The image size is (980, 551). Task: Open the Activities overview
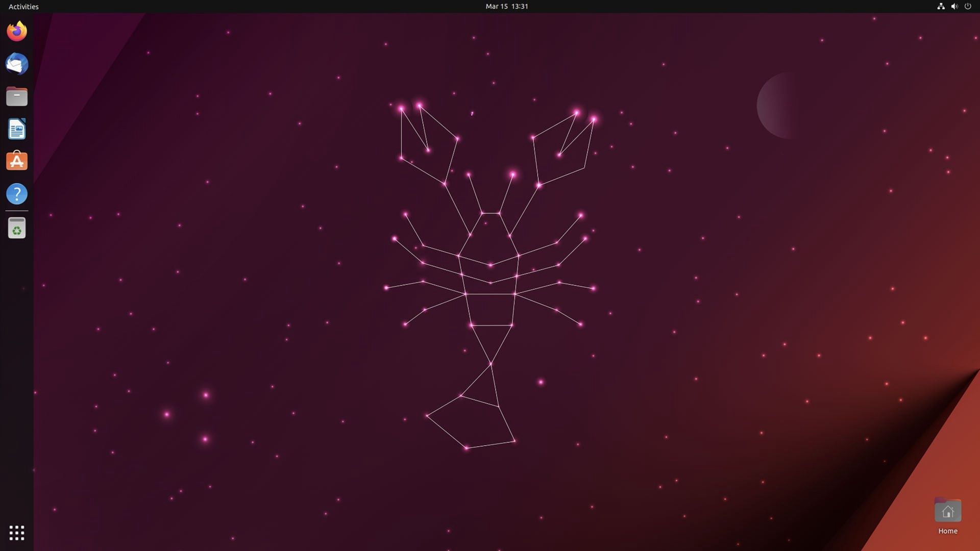(x=23, y=7)
